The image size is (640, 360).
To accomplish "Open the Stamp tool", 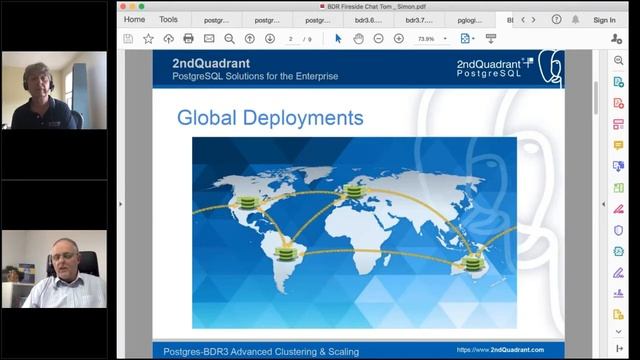I will pos(618,293).
